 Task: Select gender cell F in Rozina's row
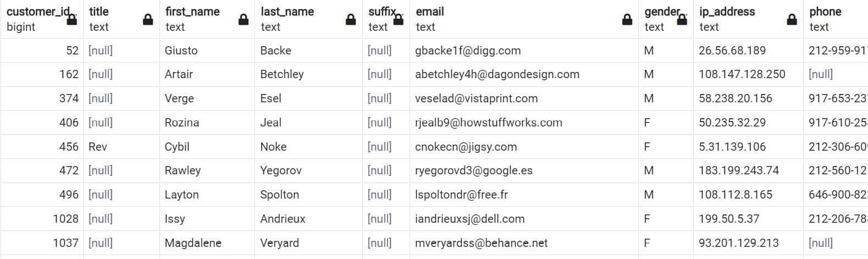tap(666, 123)
